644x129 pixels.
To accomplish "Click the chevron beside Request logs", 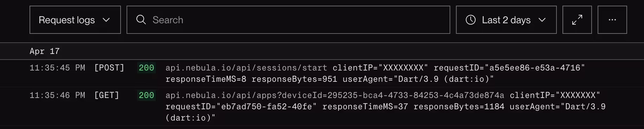I will (106, 20).
